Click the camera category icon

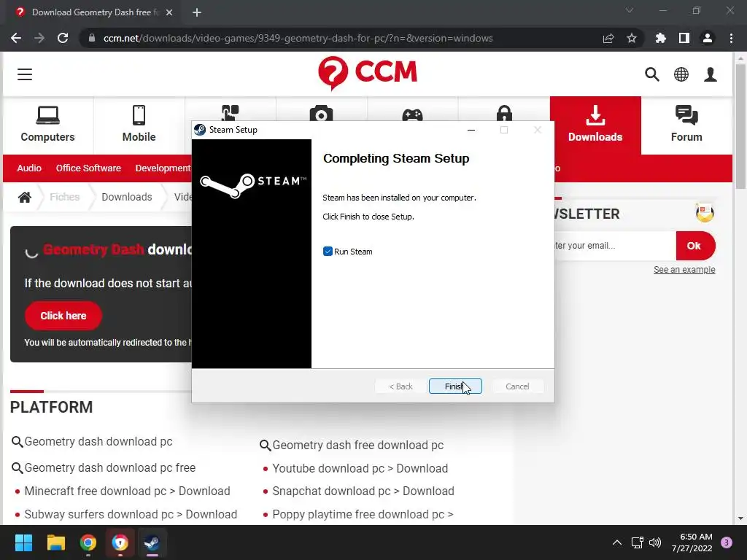(321, 113)
